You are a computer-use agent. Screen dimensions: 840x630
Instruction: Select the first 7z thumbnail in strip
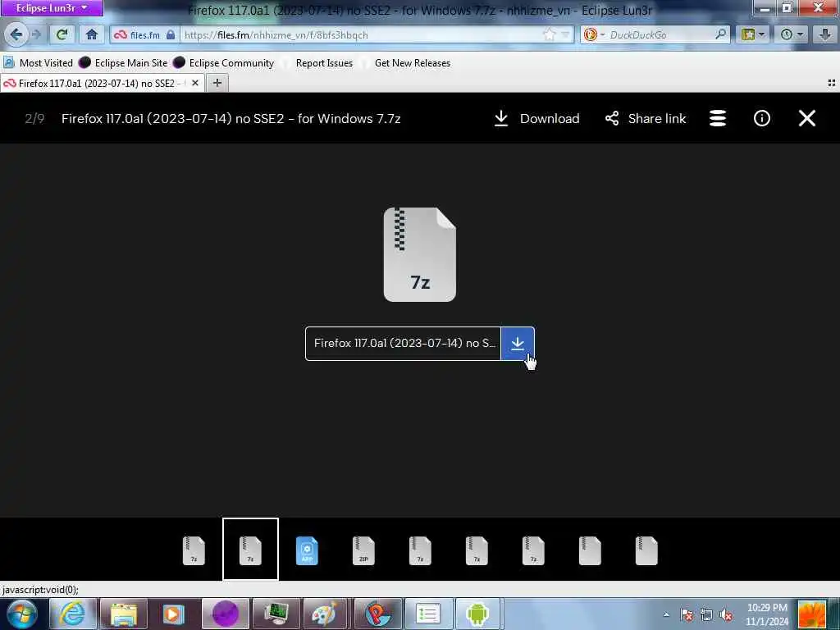[x=194, y=550]
